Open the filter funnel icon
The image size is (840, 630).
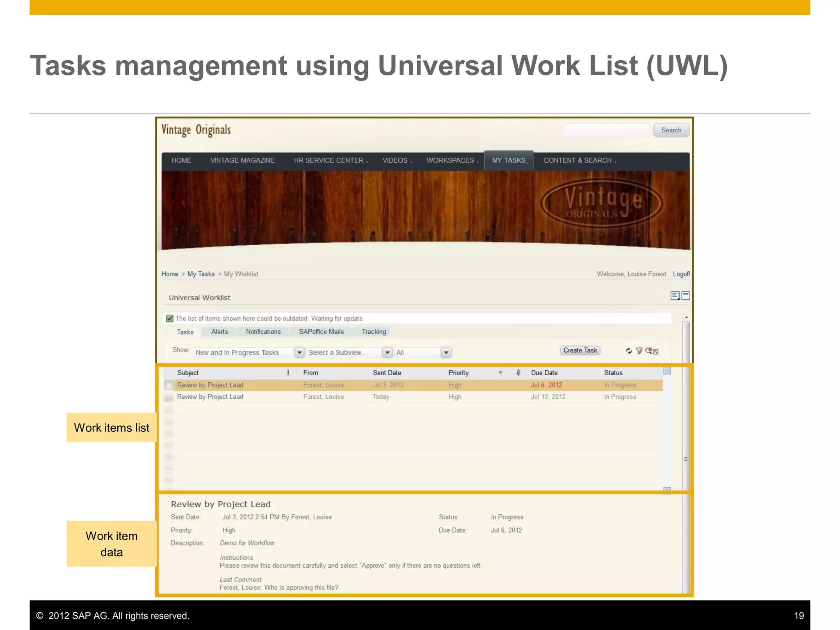click(x=639, y=351)
